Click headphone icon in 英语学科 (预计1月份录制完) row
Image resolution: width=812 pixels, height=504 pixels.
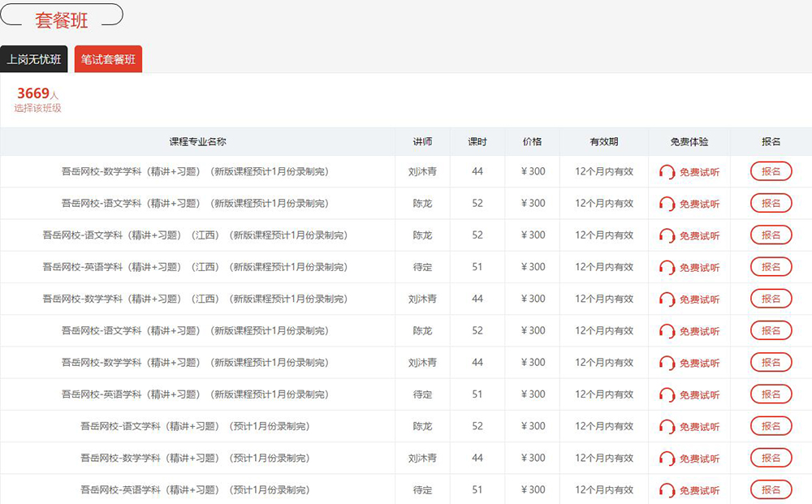point(667,490)
